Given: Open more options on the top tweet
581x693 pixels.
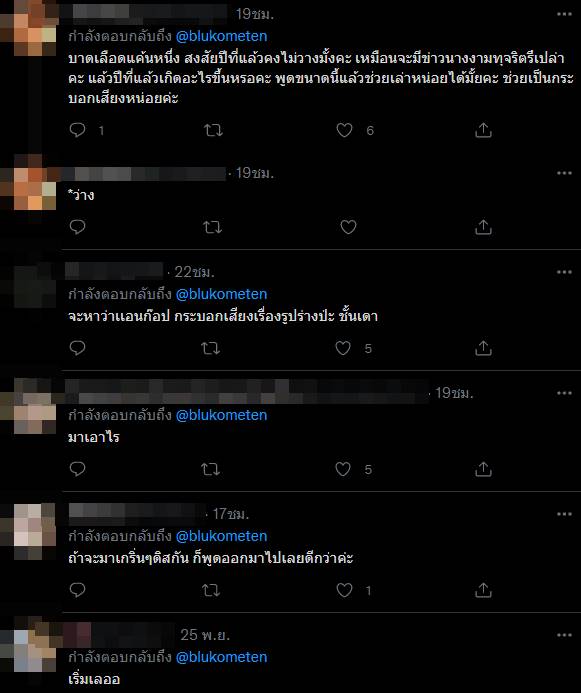Looking at the screenshot, I should 564,14.
